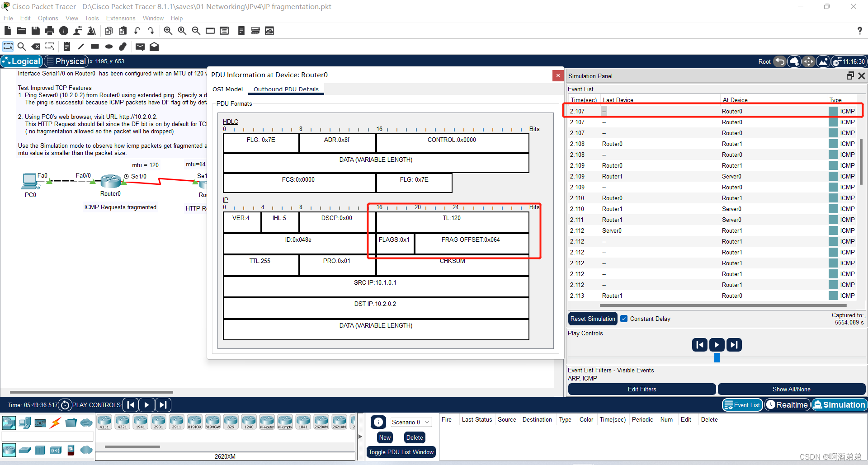Switch to Realtime mode
Image resolution: width=868 pixels, height=465 pixels.
coord(787,405)
